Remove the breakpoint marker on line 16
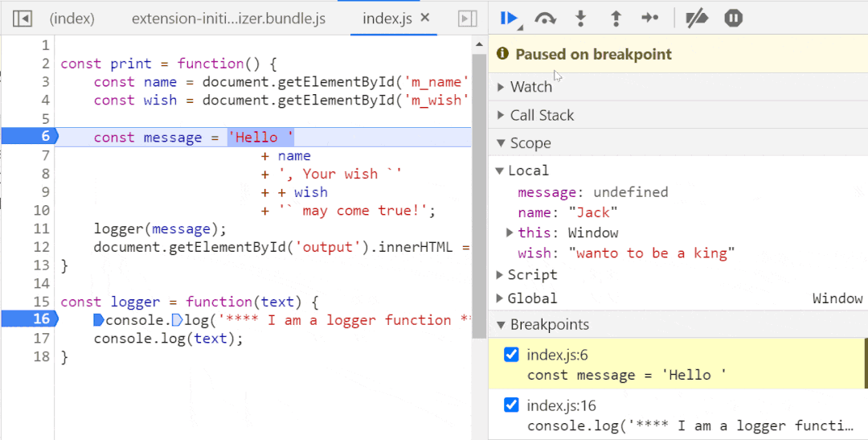The height and width of the screenshot is (440, 868). pos(30,319)
